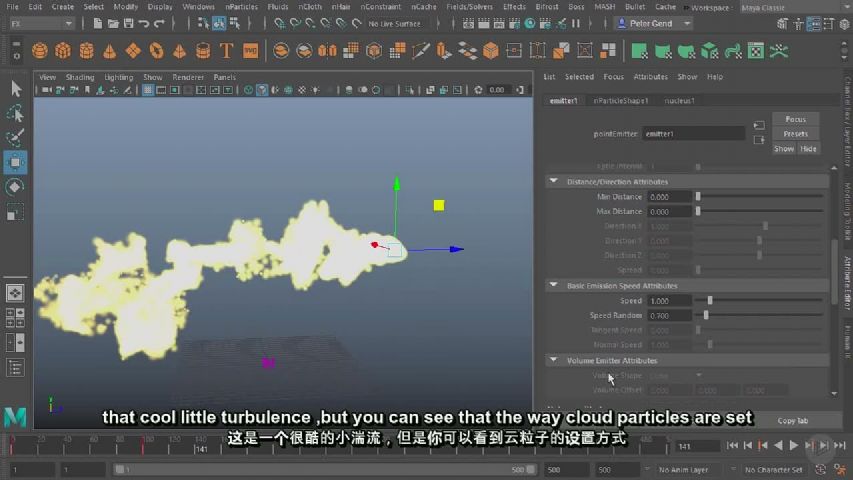The width and height of the screenshot is (853, 480).
Task: Add polygon Type text tool
Action: (x=226, y=51)
